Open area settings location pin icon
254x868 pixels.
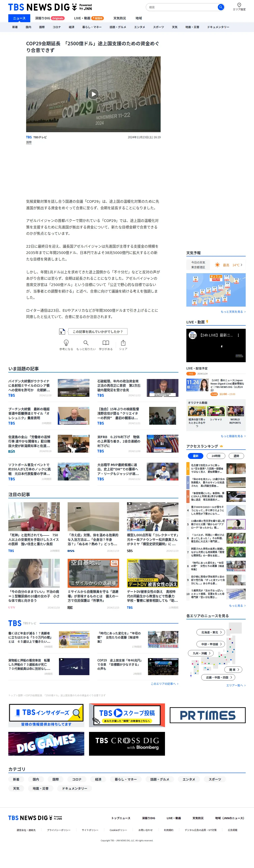(239, 5)
